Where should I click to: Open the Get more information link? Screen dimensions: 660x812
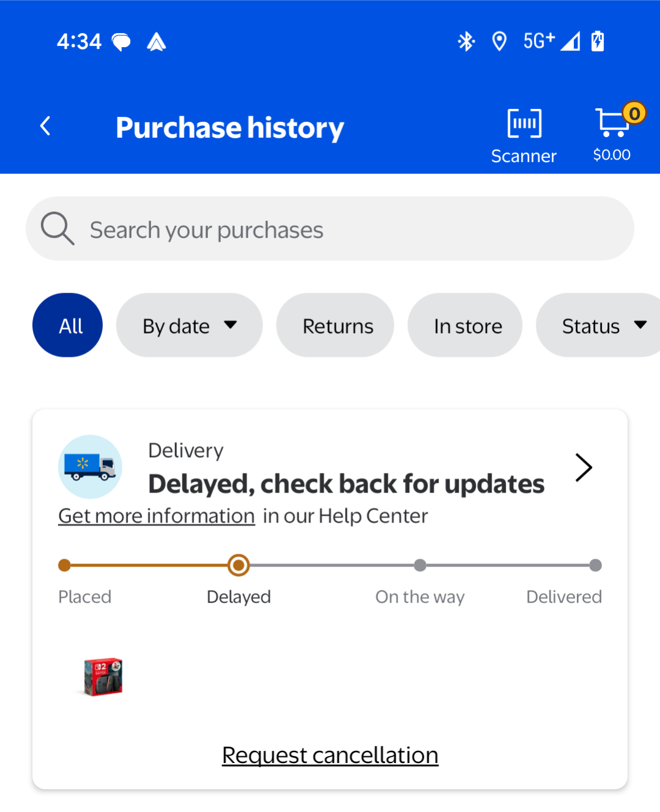point(157,516)
